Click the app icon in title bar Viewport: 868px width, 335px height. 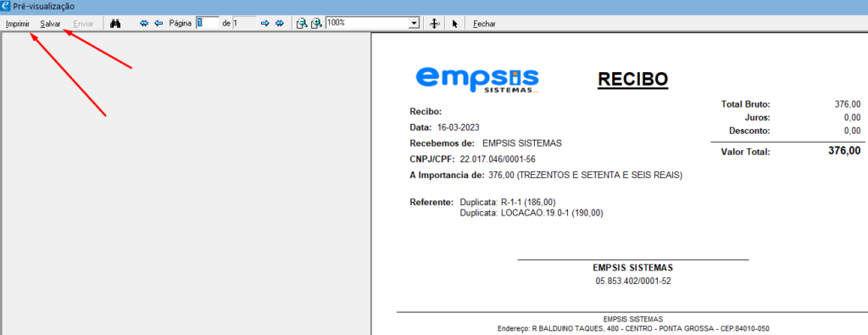point(6,7)
